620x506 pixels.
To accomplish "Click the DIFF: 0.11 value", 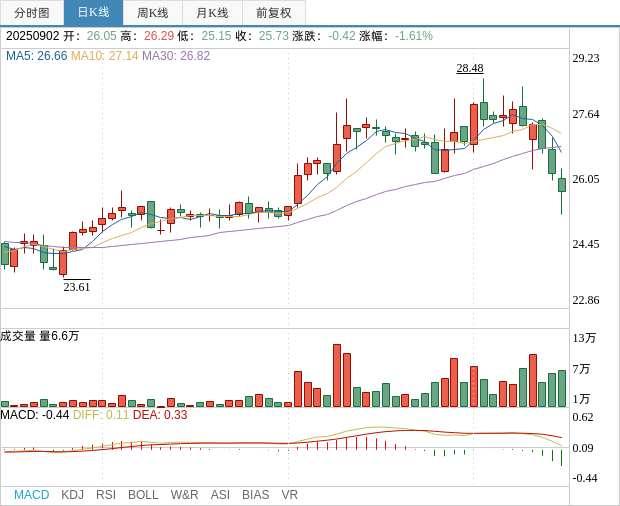I will coord(101,415).
